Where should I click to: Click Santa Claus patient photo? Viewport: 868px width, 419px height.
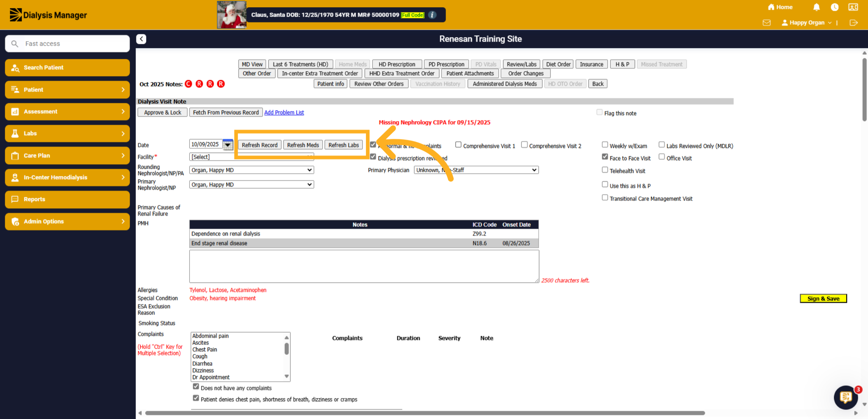231,15
